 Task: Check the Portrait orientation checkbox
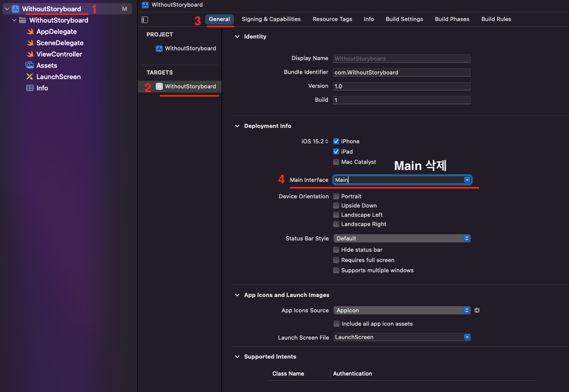tap(336, 196)
